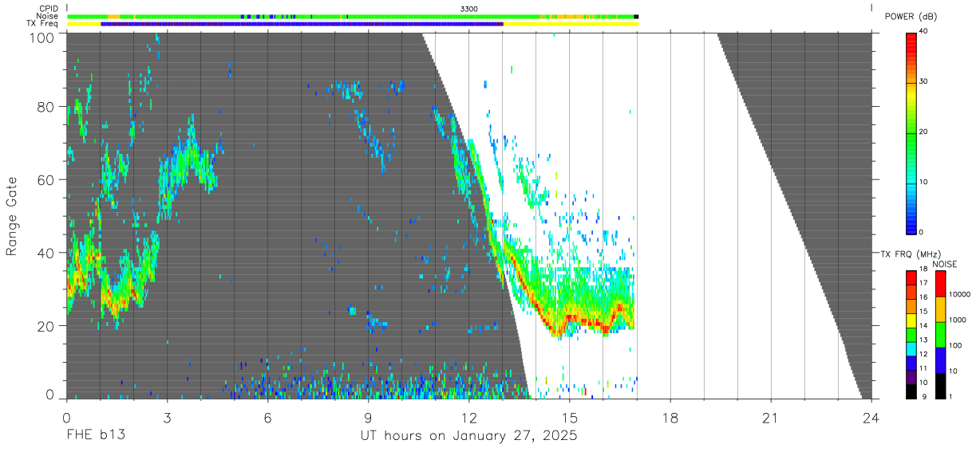Click the UT hours on January 27, 2025 title
This screenshot has height=452, width=980.
468,436
